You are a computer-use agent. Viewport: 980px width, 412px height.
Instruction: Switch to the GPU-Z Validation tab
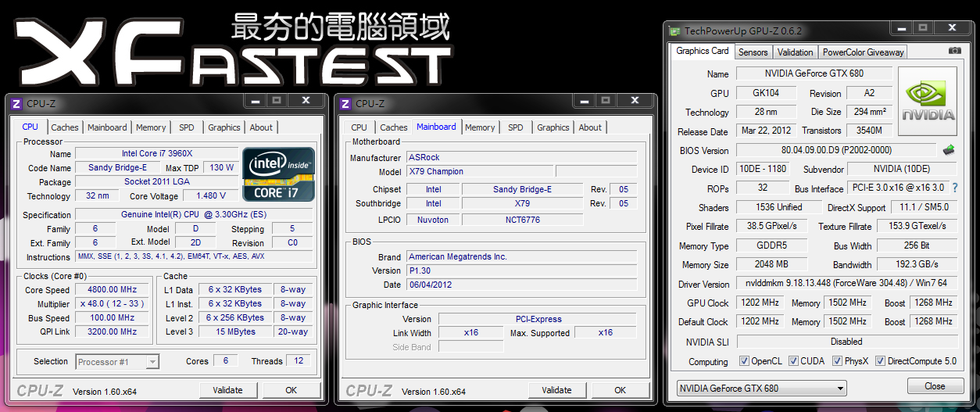pos(796,52)
